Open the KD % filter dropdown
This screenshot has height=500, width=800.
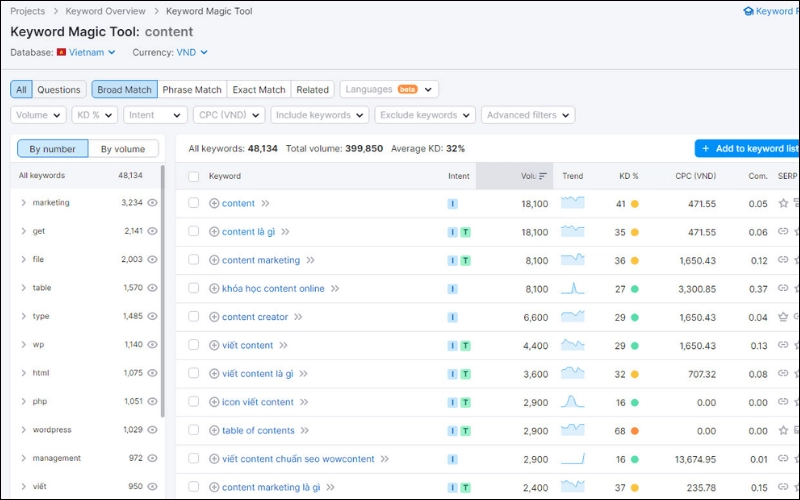tap(94, 115)
